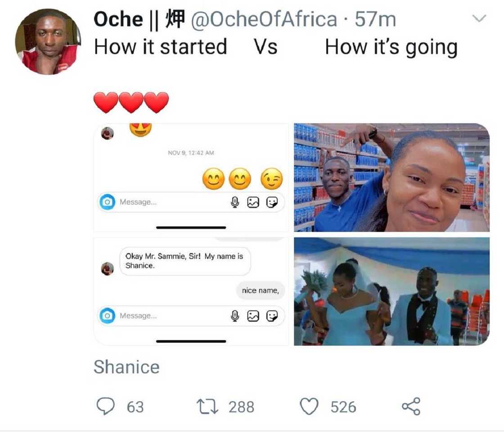Click the top Message input field

[x=171, y=202]
